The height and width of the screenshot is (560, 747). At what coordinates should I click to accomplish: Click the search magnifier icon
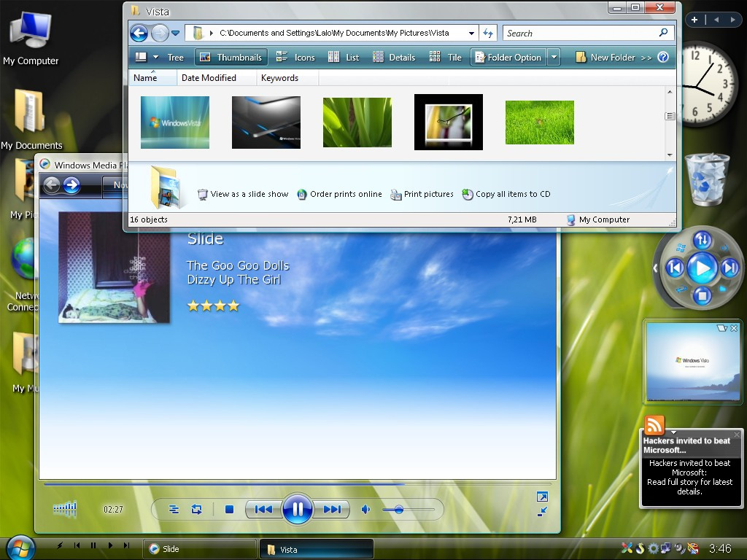click(663, 32)
